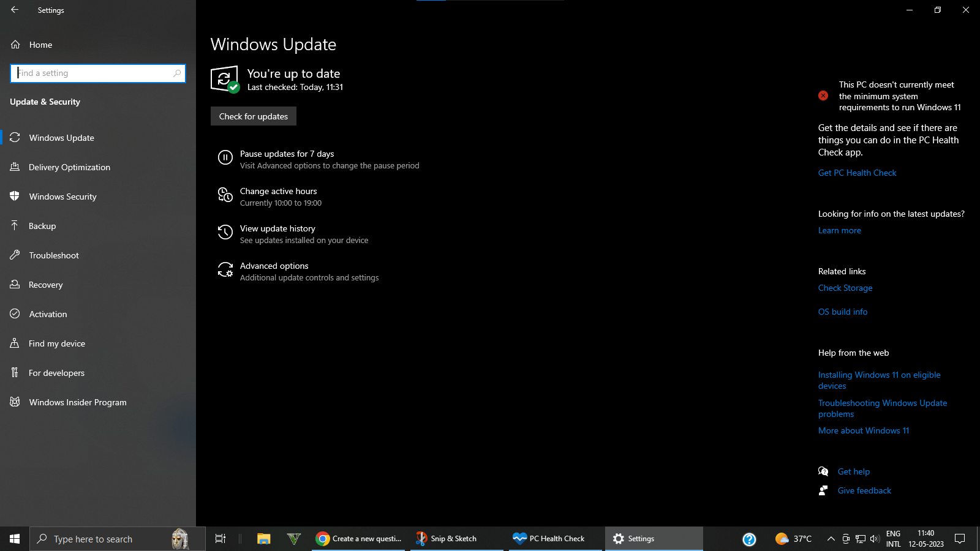Switch to Chrome Create a new question window
The width and height of the screenshot is (980, 551).
point(358,539)
